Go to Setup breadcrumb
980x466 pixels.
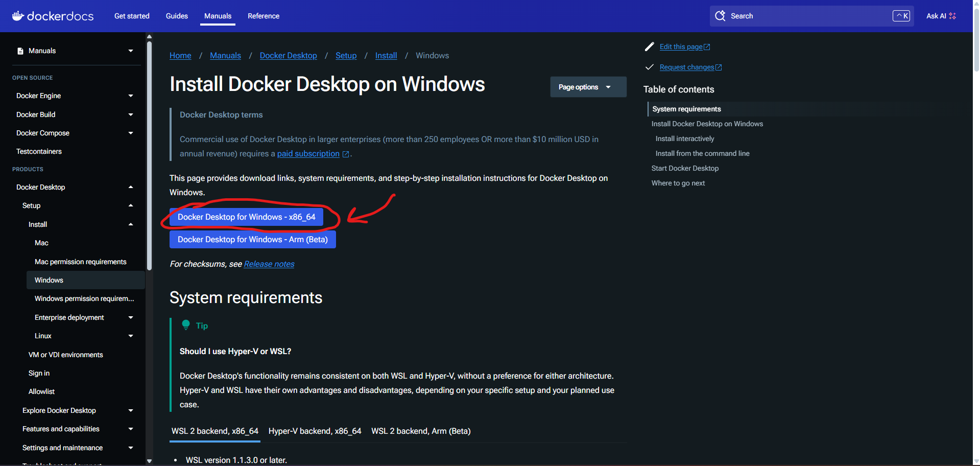pyautogui.click(x=346, y=56)
